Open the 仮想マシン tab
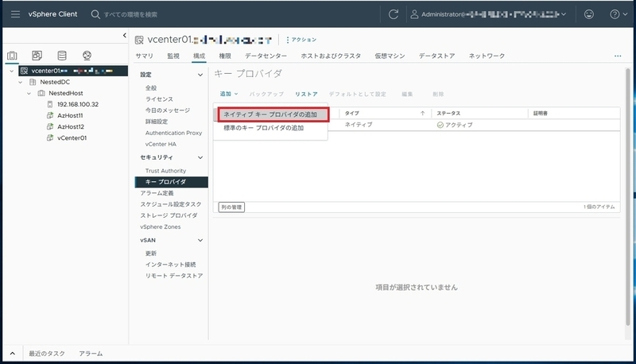The image size is (636, 364). click(390, 56)
